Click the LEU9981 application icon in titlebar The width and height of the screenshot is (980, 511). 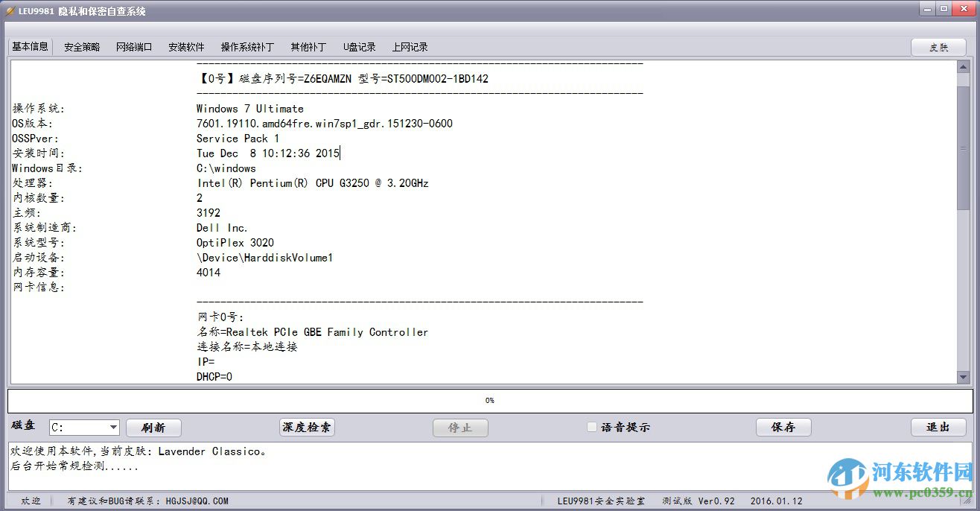point(9,10)
